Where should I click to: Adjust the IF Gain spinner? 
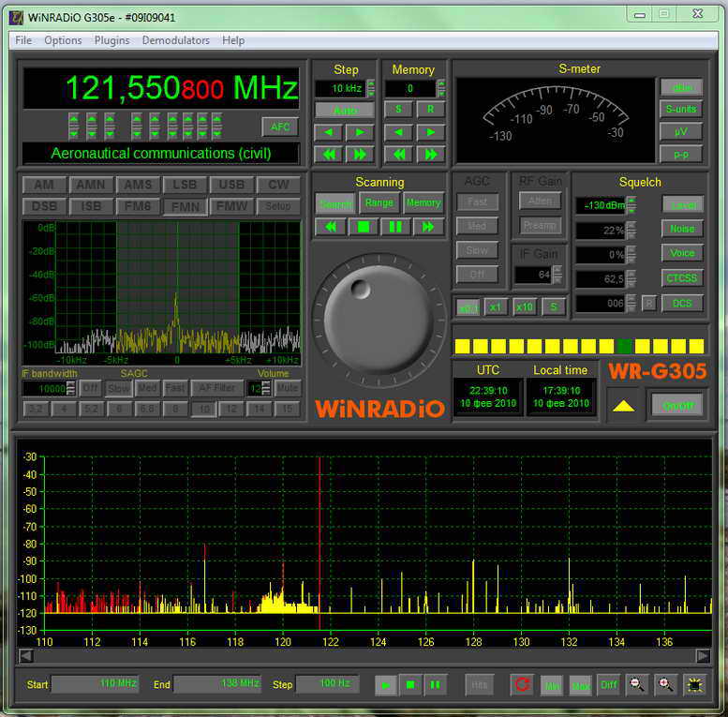click(x=557, y=275)
